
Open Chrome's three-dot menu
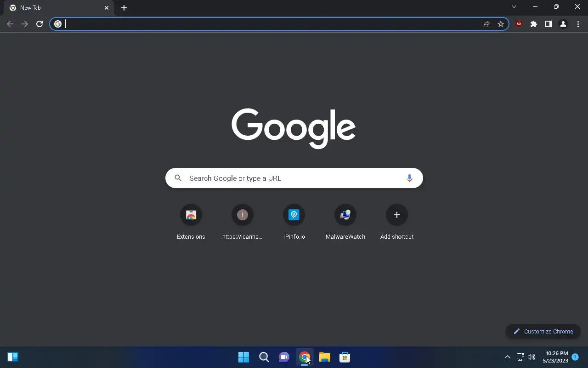[x=578, y=24]
